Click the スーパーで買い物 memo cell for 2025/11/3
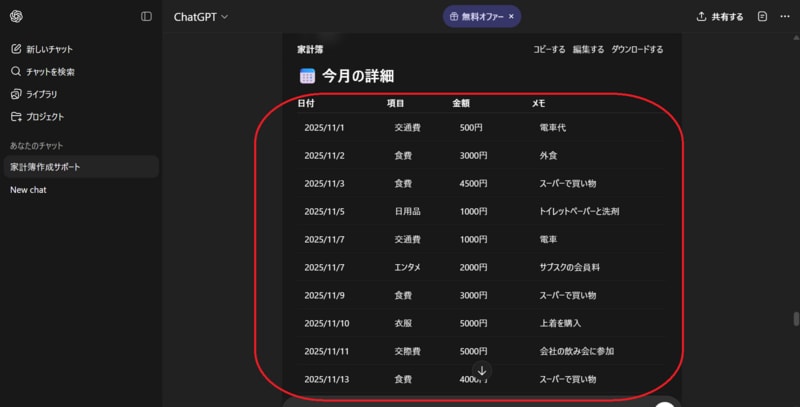The image size is (800, 407). coord(567,183)
